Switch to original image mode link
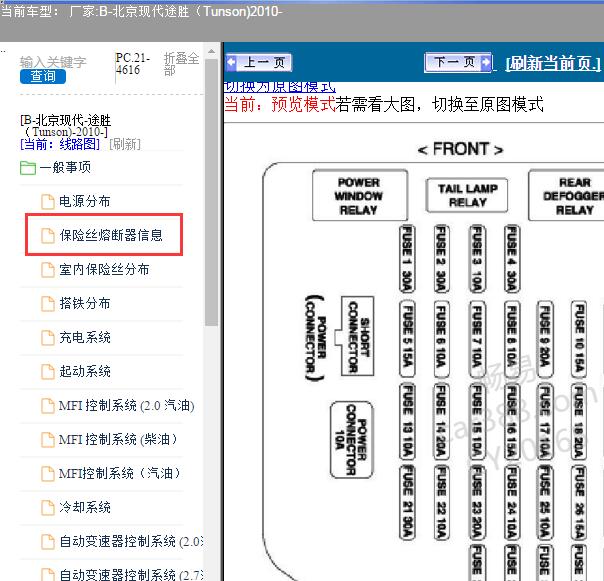 (280, 87)
